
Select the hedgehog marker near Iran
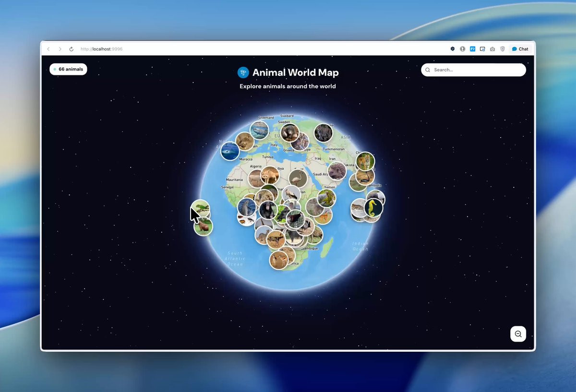(x=337, y=171)
